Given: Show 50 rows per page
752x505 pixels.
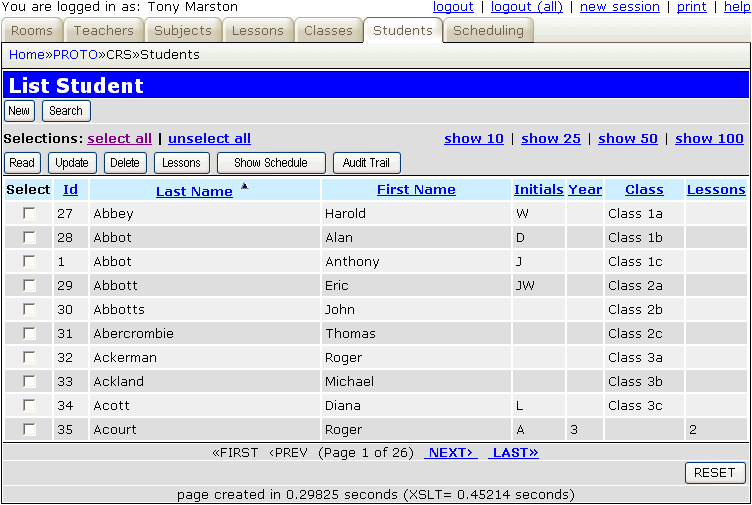Looking at the screenshot, I should point(627,139).
